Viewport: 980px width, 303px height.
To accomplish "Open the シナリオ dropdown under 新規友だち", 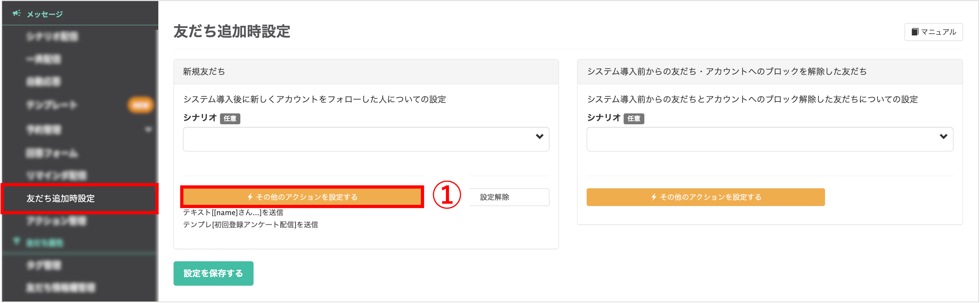I will coord(366,139).
